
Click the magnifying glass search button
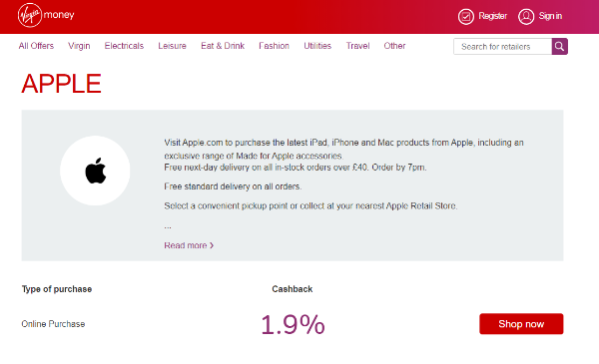559,47
